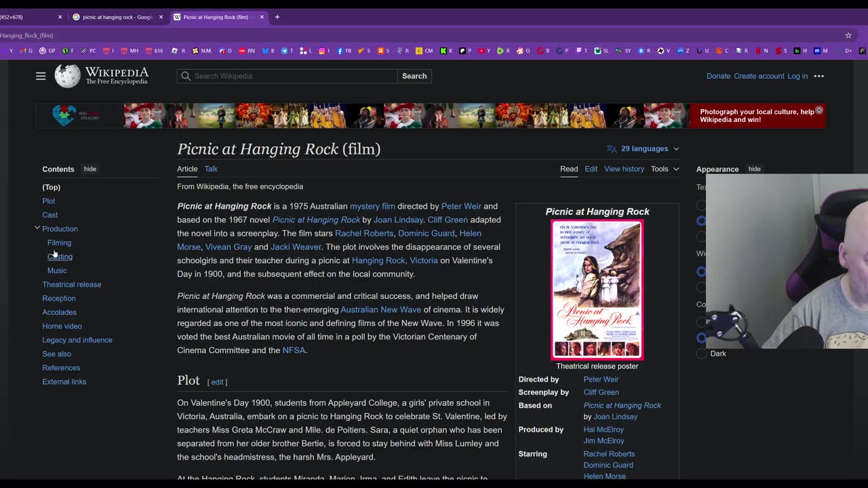Open the NFSA link
Screen dimensions: 868x488
click(294, 350)
